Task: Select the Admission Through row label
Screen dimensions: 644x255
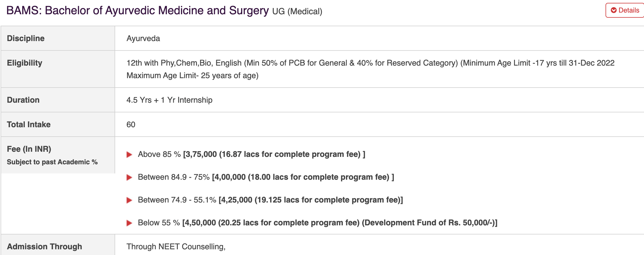Action: pyautogui.click(x=44, y=246)
